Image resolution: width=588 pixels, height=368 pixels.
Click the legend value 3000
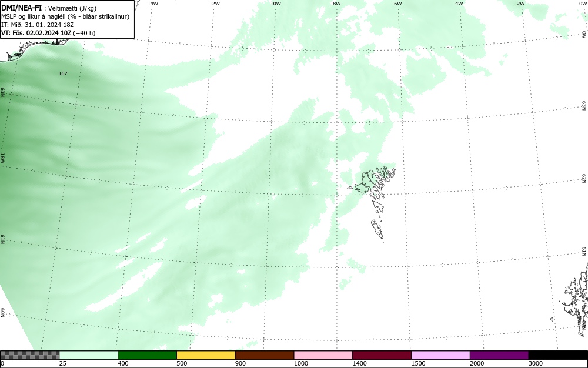coord(536,363)
